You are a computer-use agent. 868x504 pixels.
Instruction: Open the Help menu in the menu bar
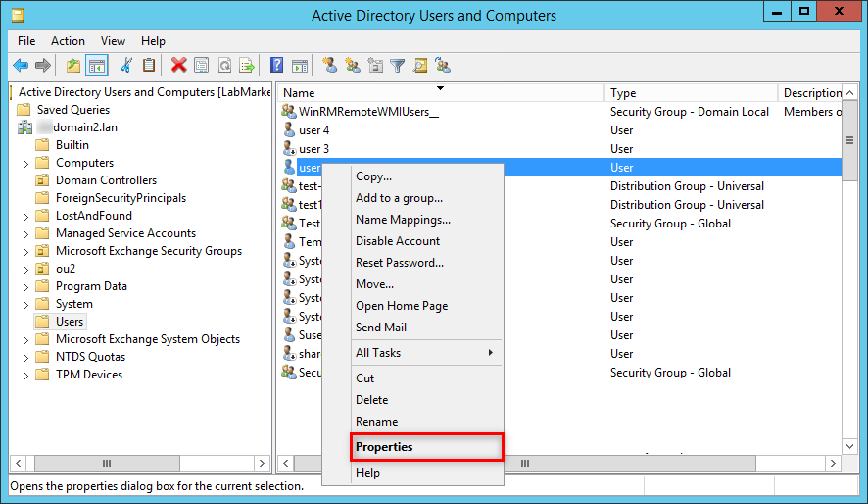153,41
